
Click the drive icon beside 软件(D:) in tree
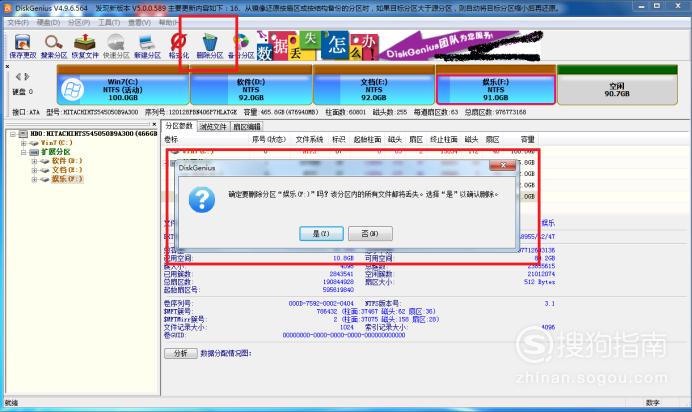45,161
